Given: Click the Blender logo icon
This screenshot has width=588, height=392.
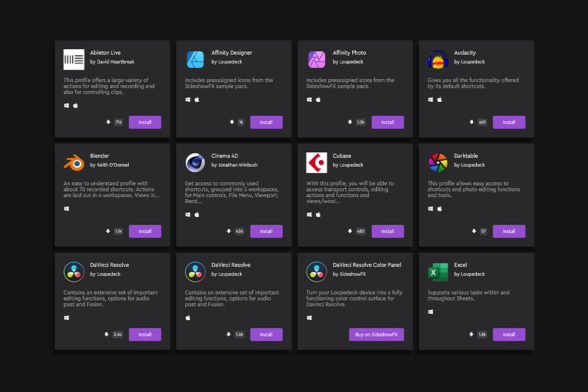Looking at the screenshot, I should click(74, 163).
